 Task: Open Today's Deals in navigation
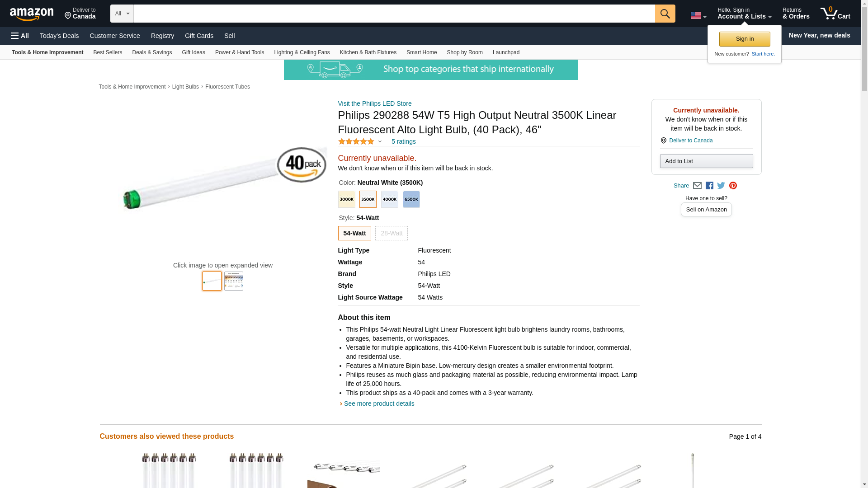click(59, 36)
